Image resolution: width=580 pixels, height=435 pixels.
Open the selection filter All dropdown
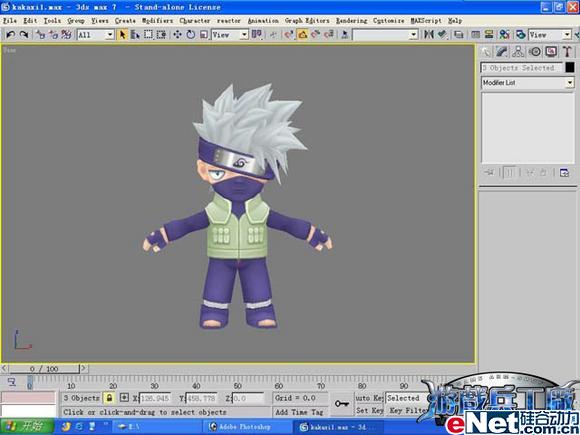coord(95,35)
